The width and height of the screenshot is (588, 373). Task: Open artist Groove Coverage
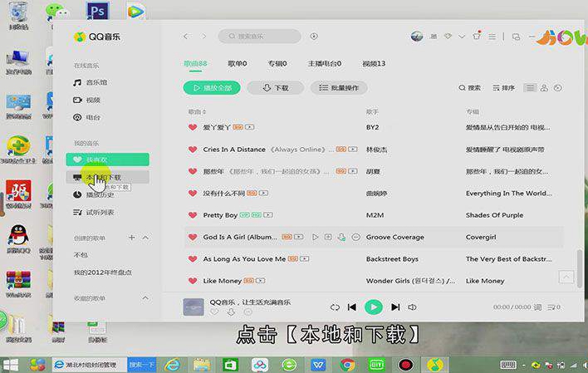tap(394, 237)
